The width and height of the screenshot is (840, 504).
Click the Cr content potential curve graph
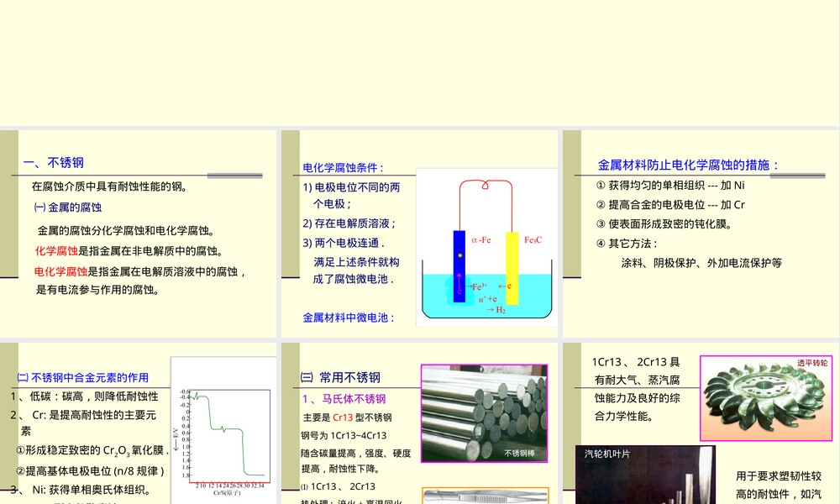click(x=223, y=430)
